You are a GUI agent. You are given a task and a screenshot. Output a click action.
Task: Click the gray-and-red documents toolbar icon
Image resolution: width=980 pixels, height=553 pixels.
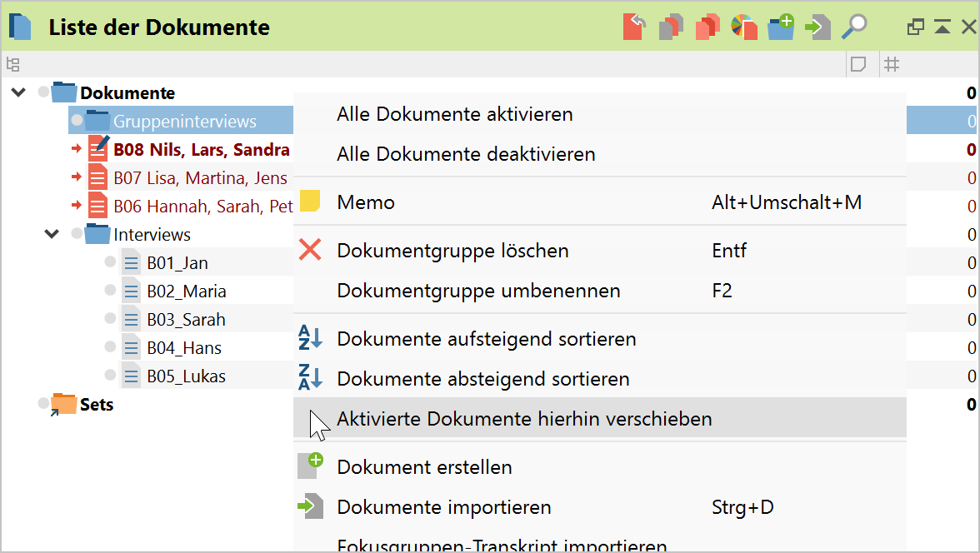coord(671,27)
